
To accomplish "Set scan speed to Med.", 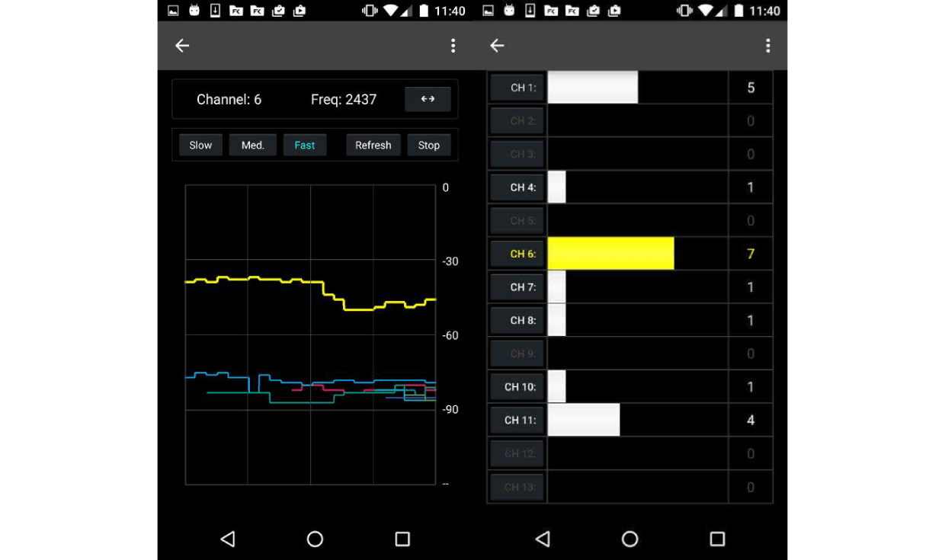I will tap(252, 145).
